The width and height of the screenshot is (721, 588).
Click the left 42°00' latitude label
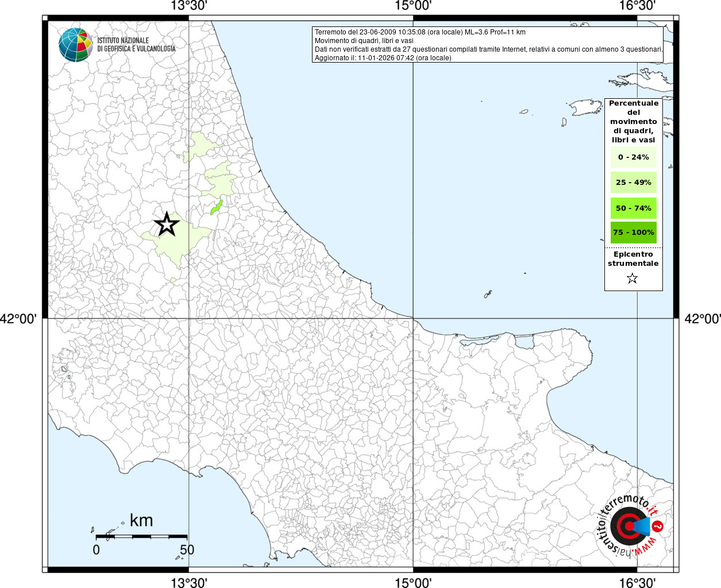[18, 319]
